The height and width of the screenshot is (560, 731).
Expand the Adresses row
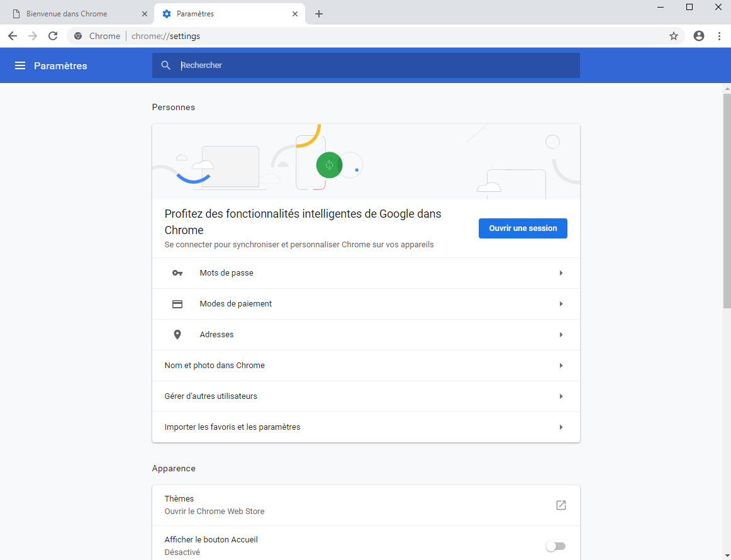coord(365,335)
